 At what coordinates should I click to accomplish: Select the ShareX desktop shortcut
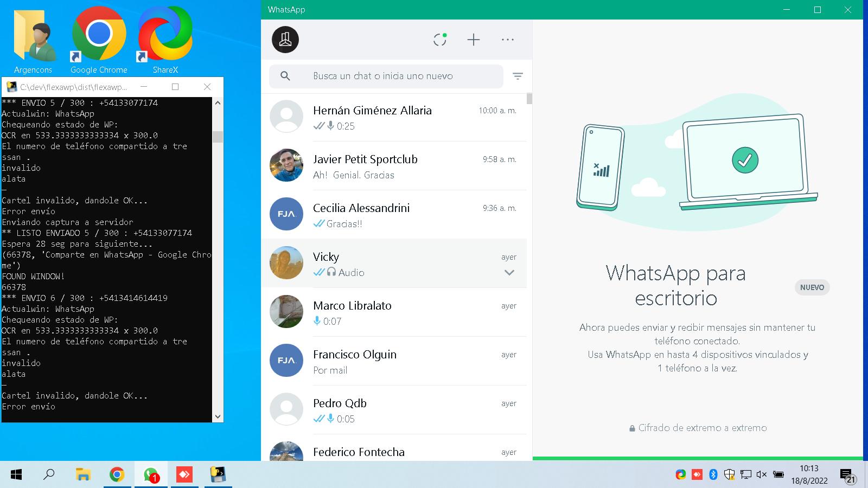pos(165,41)
